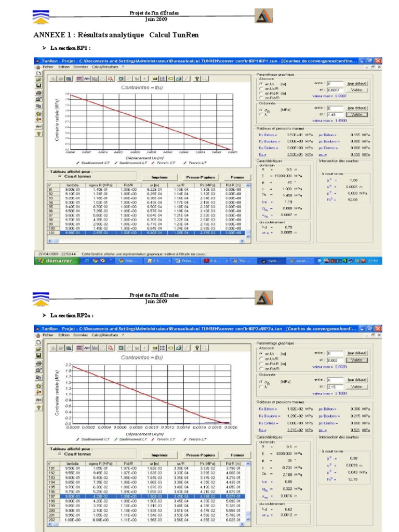
Task: Click Windows 'démarrer' start button
Action: [x=57, y=261]
